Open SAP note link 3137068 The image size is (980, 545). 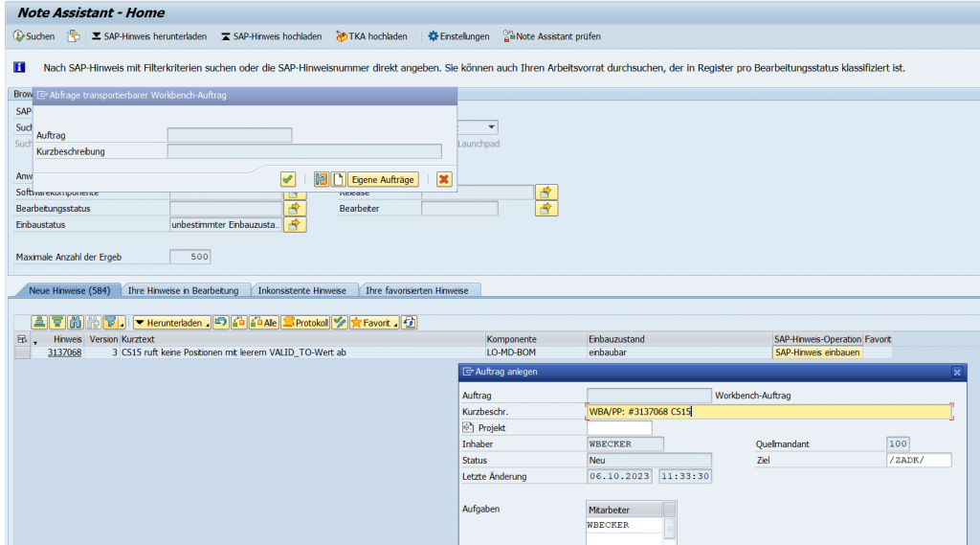pyautogui.click(x=64, y=352)
